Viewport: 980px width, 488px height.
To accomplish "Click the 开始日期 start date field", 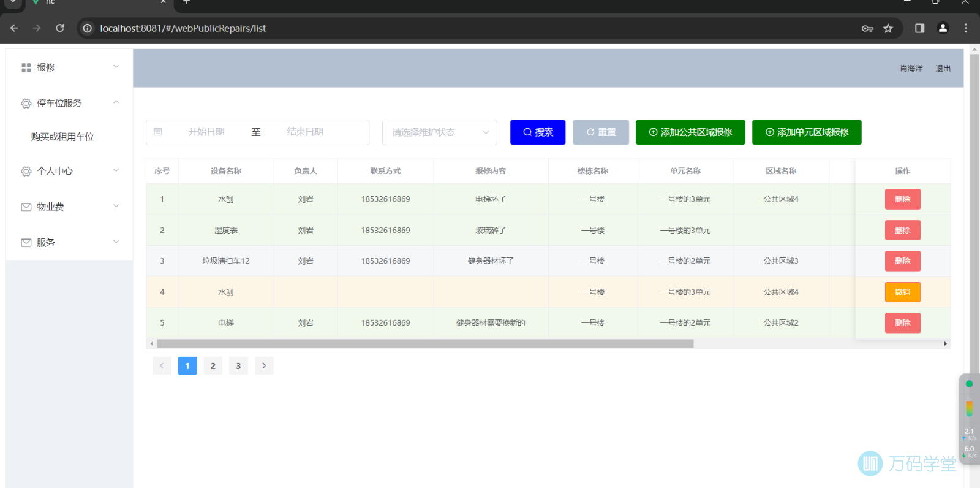I will 206,132.
